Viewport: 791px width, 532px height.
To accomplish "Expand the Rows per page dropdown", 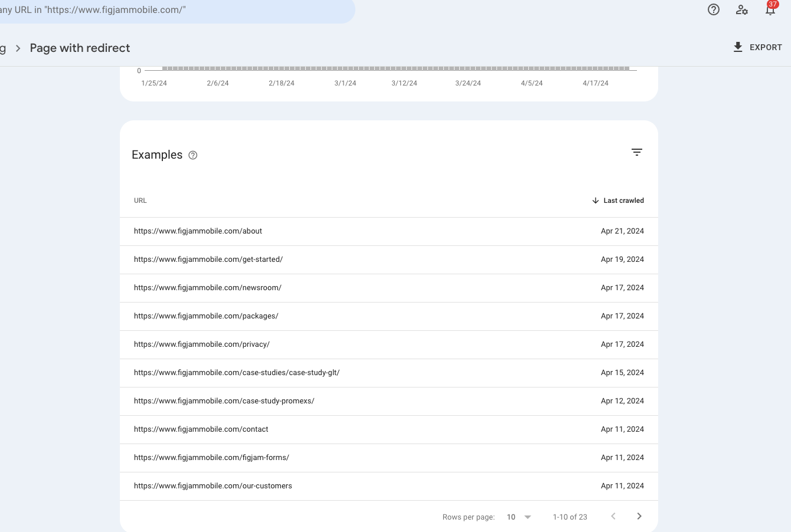I will tap(519, 517).
